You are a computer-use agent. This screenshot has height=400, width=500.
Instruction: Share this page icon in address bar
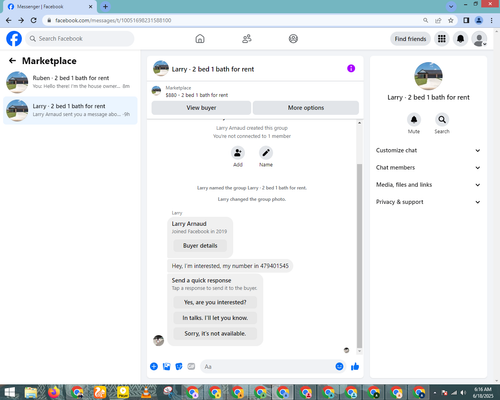coord(438,20)
